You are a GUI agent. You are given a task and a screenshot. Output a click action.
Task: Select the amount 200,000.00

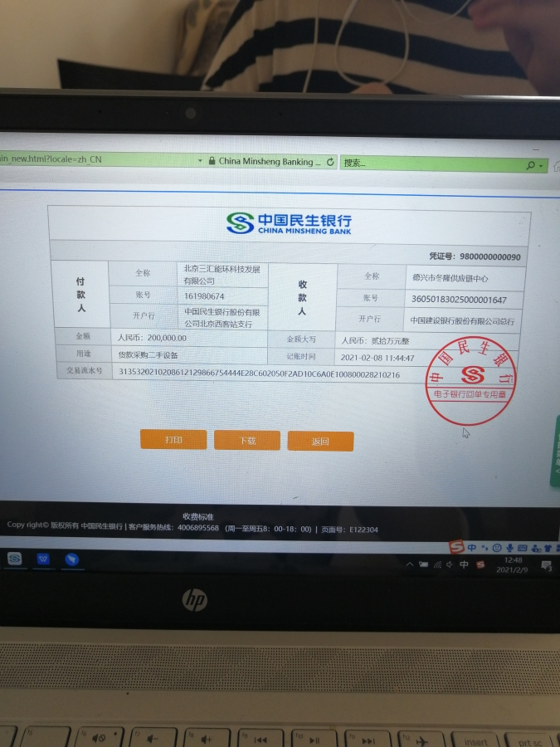(167, 338)
